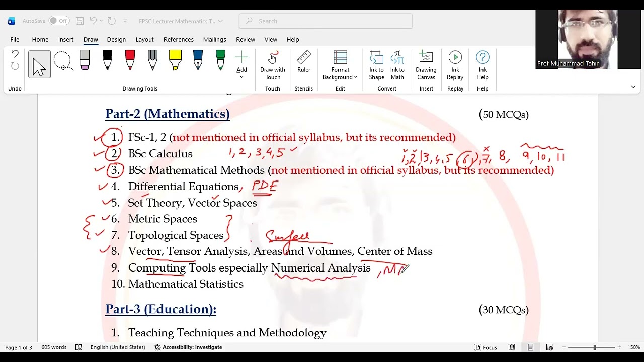Open the Review tab
644x362 pixels.
246,39
